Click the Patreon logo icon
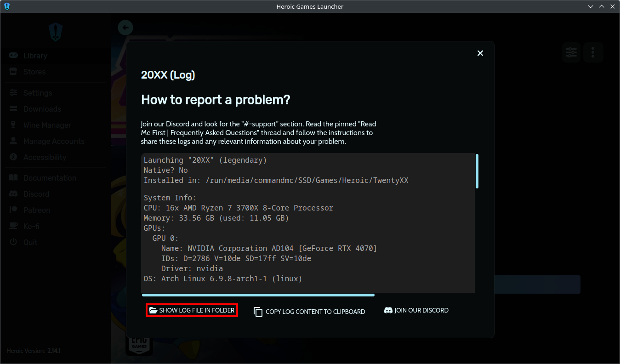This screenshot has width=620, height=364. coord(13,210)
